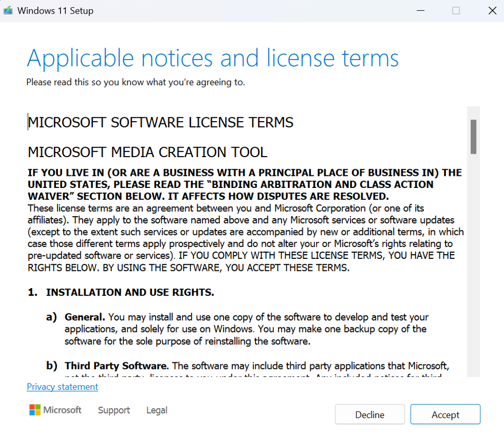The image size is (504, 439).
Task: Click the "General." clause text
Action: pos(245,329)
